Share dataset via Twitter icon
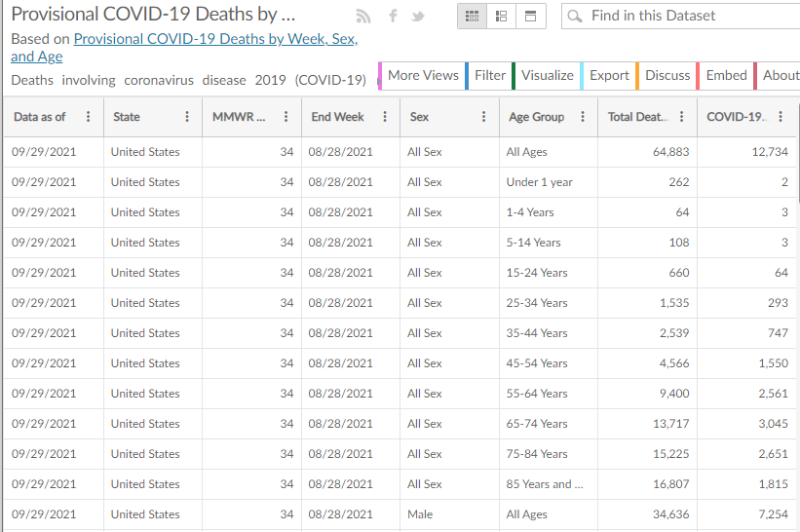The height and width of the screenshot is (532, 800). (x=418, y=17)
